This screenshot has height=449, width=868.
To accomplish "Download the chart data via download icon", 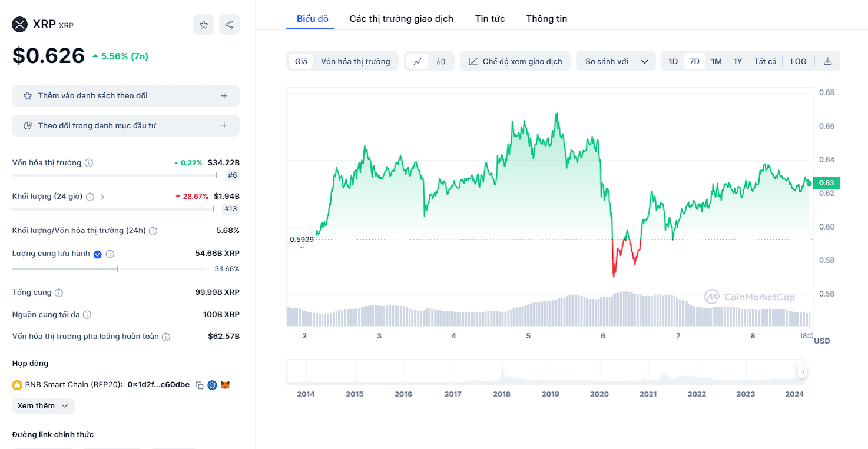I will click(827, 61).
